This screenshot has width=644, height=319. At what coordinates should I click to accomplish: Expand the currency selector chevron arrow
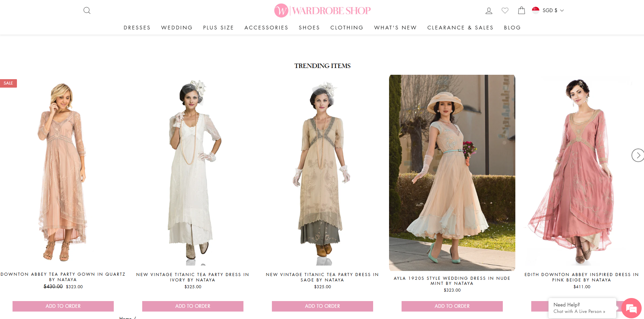pyautogui.click(x=562, y=10)
